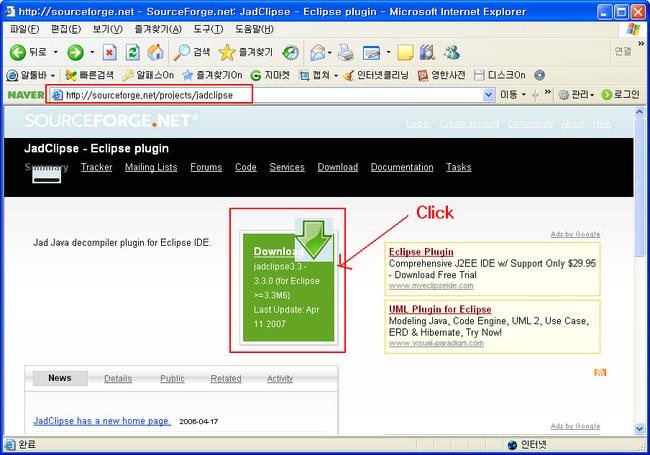Click the RSS feed orange icon
This screenshot has width=650, height=455.
(600, 372)
